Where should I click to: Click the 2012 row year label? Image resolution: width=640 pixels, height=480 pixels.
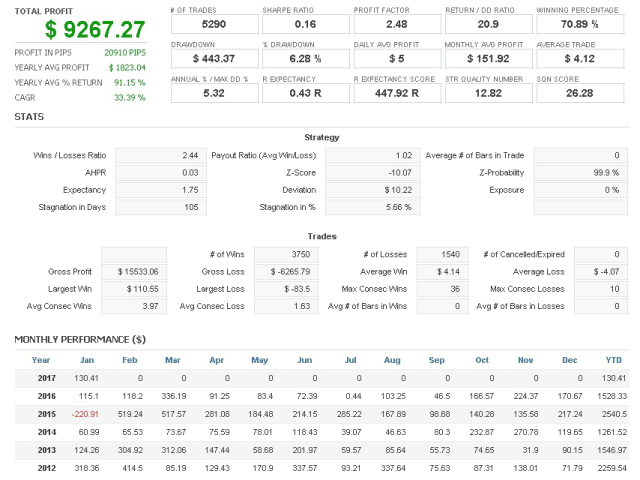(x=47, y=468)
